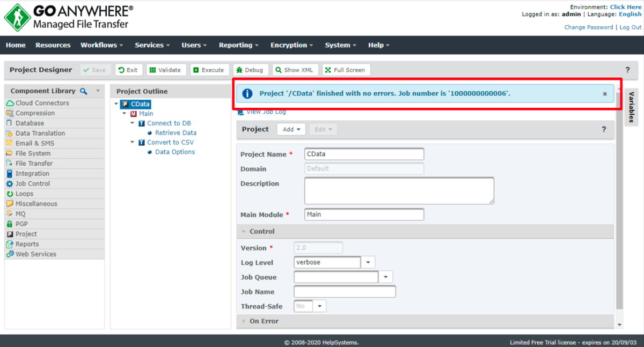Click the Full Screen button
The width and height of the screenshot is (644, 347).
point(346,70)
